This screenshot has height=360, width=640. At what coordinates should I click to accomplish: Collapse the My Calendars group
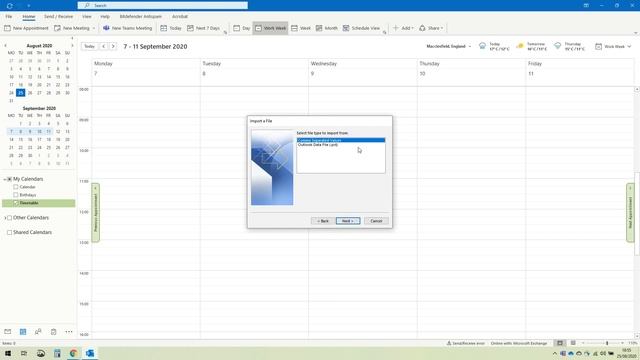point(5,179)
